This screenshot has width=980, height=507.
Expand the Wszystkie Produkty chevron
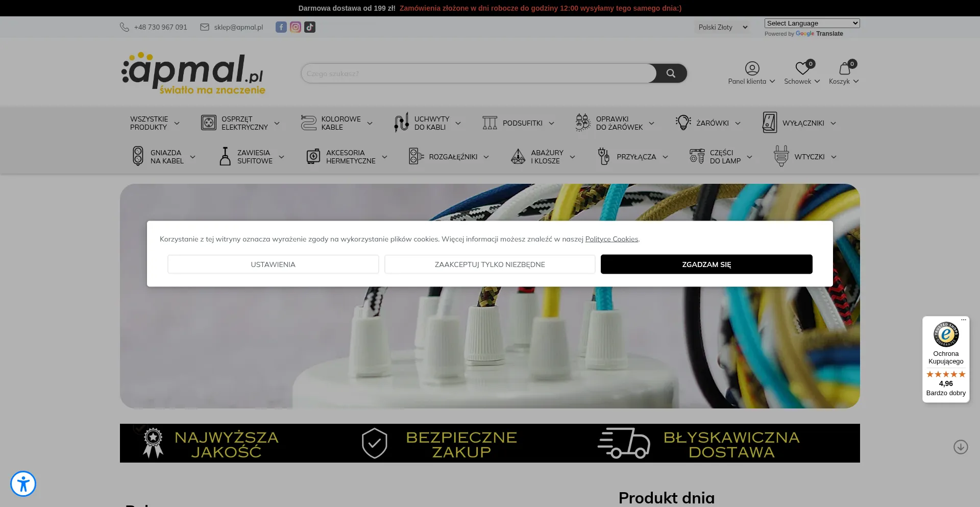click(177, 123)
